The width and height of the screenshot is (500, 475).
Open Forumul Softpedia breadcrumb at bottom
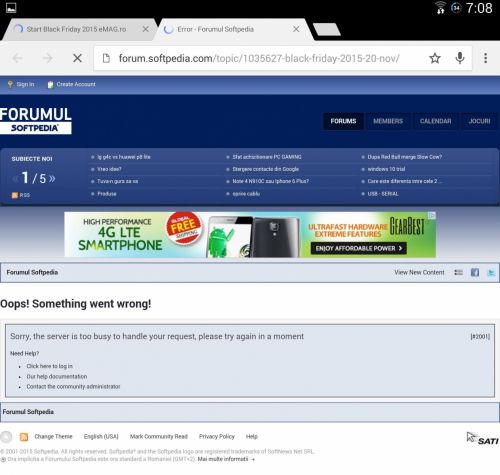click(28, 412)
